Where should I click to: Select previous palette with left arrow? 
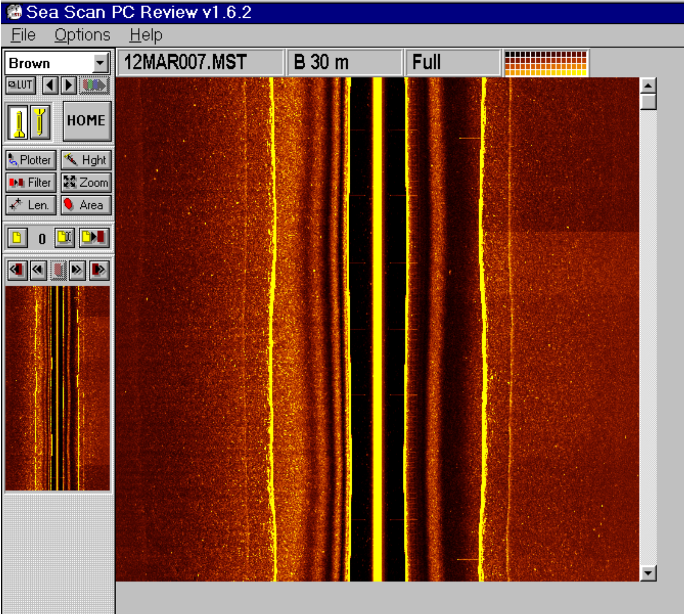tap(50, 85)
